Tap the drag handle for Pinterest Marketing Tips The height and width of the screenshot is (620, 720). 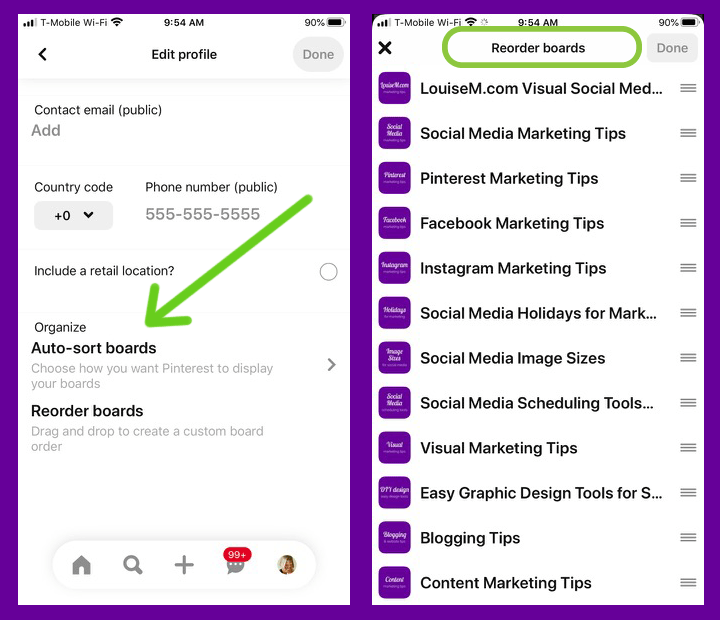point(688,178)
